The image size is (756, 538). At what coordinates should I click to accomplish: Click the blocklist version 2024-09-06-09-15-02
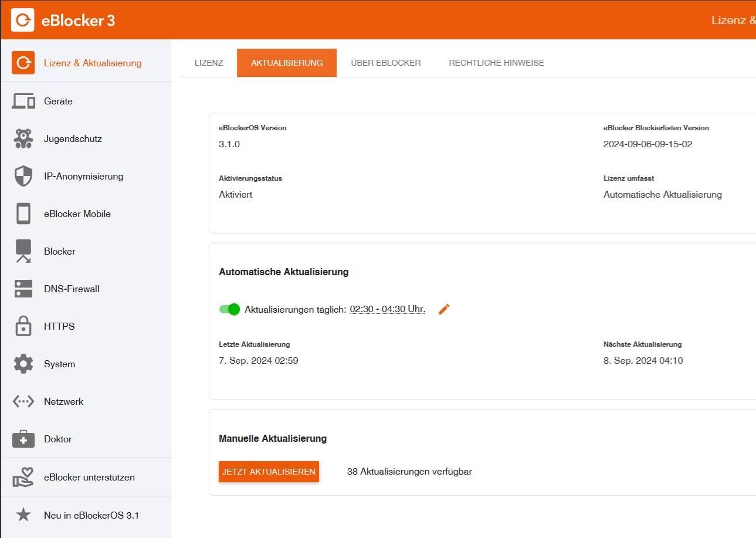[x=647, y=144]
